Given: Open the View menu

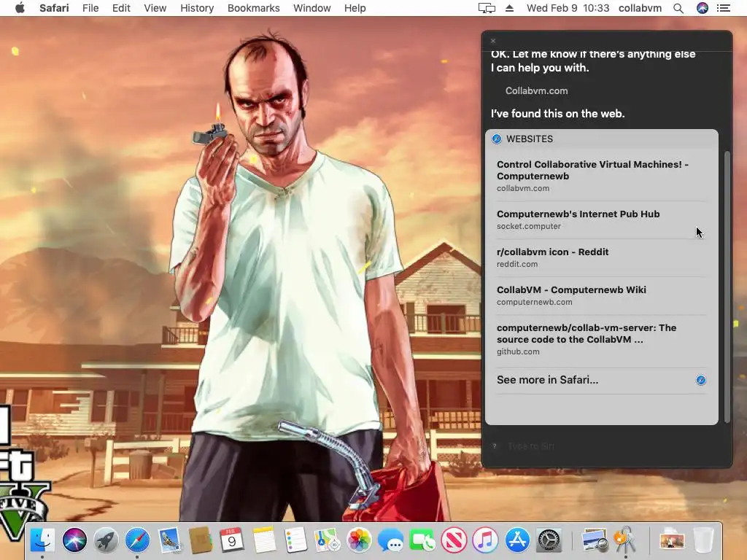Looking at the screenshot, I should [155, 8].
